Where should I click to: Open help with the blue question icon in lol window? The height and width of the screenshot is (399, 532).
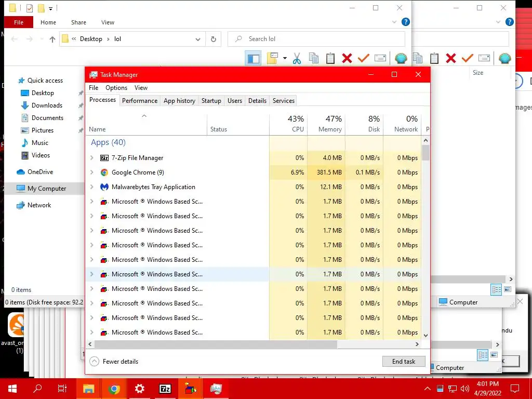tap(405, 22)
